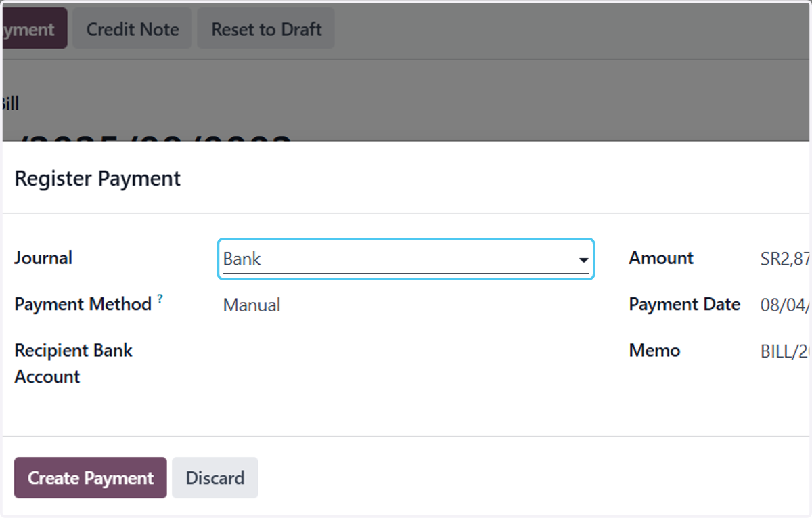This screenshot has width=812, height=518.
Task: Click the Recipient Bank Account label
Action: point(74,364)
